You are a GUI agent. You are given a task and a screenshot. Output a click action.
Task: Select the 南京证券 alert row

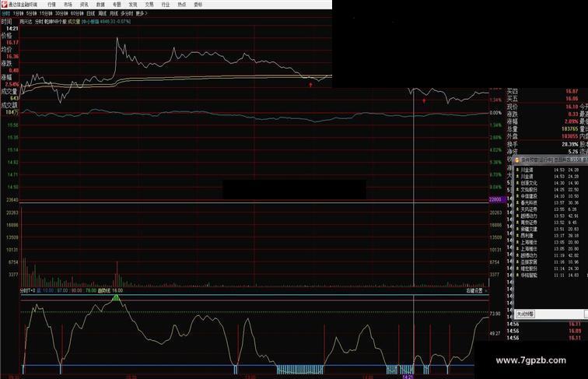coord(551,223)
